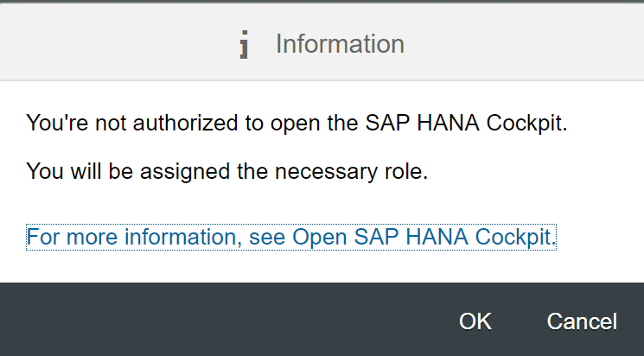Viewport: 644px width, 356px height.
Task: Click gray header area left of info icon
Action: (x=112, y=43)
